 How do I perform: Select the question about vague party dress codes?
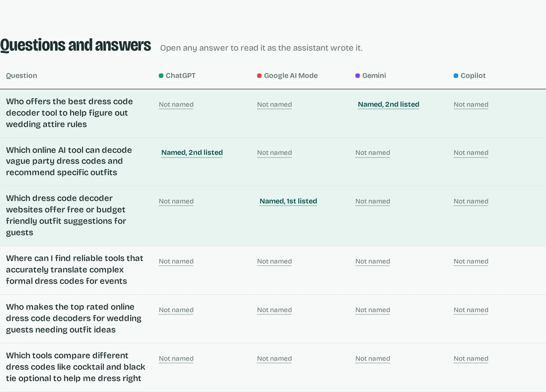[x=69, y=161]
